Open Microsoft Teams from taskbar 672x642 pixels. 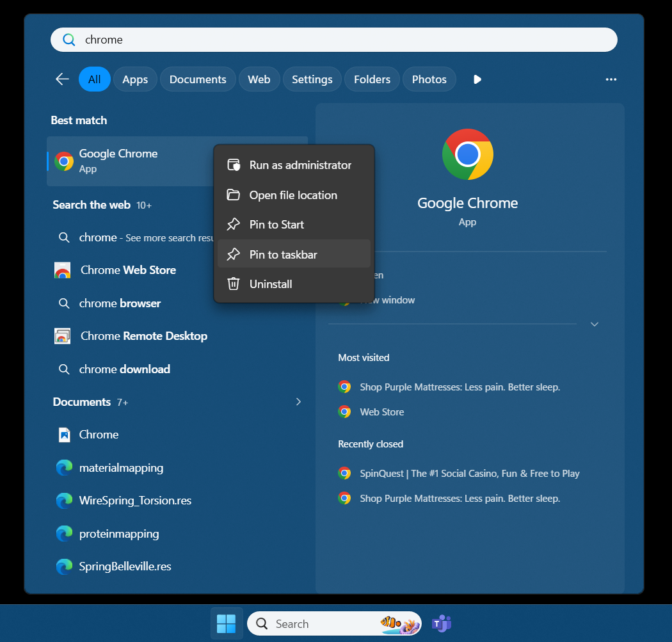(x=442, y=623)
